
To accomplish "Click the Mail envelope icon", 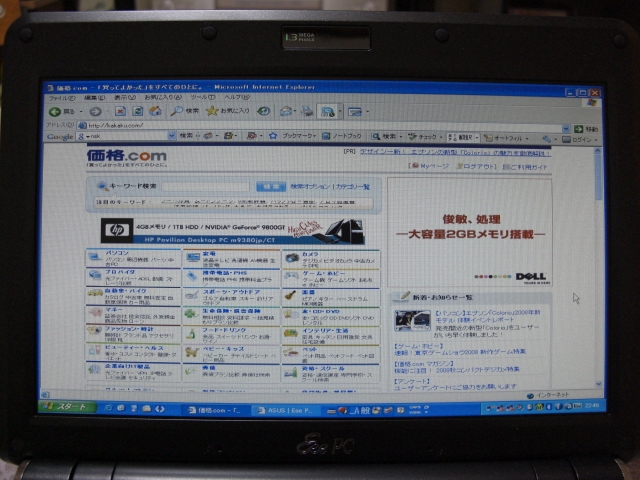I will click(285, 111).
